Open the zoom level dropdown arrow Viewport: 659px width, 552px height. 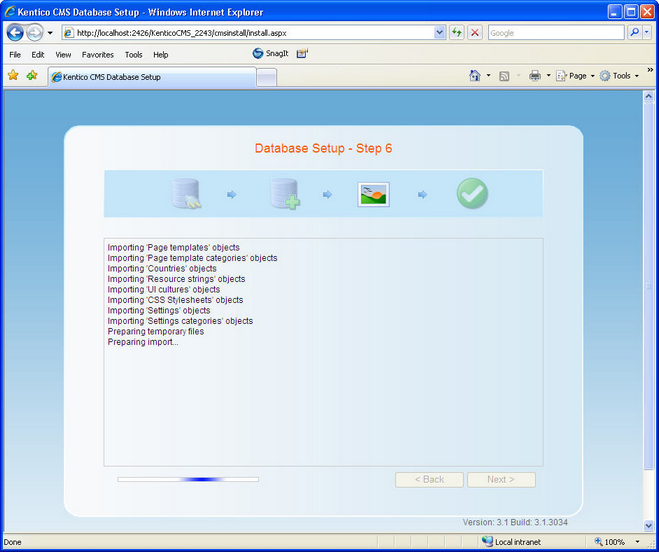638,541
